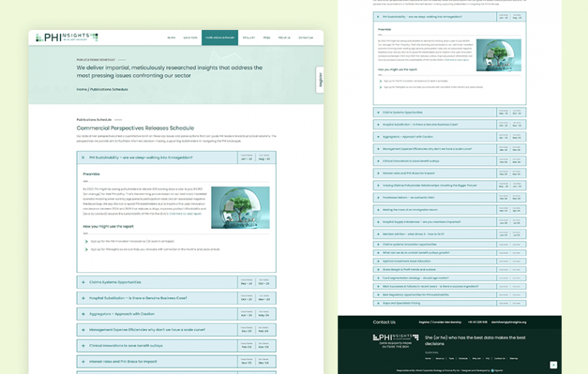Click plus icon of Claims systems innovation opportunities
This screenshot has width=588, height=374.
tap(378, 245)
